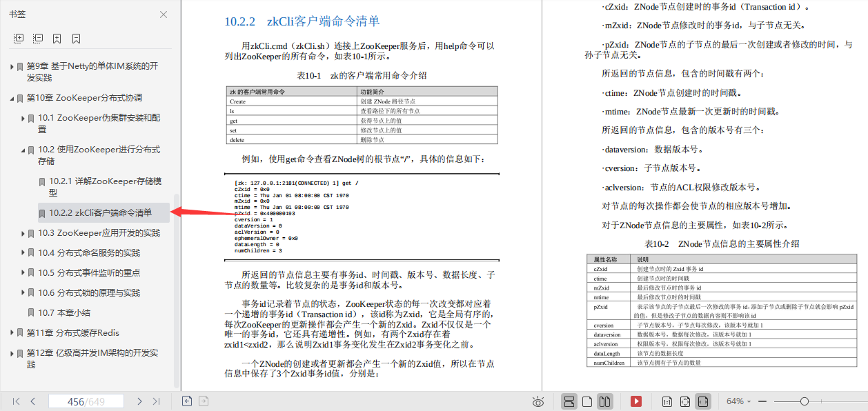Toggle eye-protection reading mode
This screenshot has height=411, width=868.
(538, 401)
